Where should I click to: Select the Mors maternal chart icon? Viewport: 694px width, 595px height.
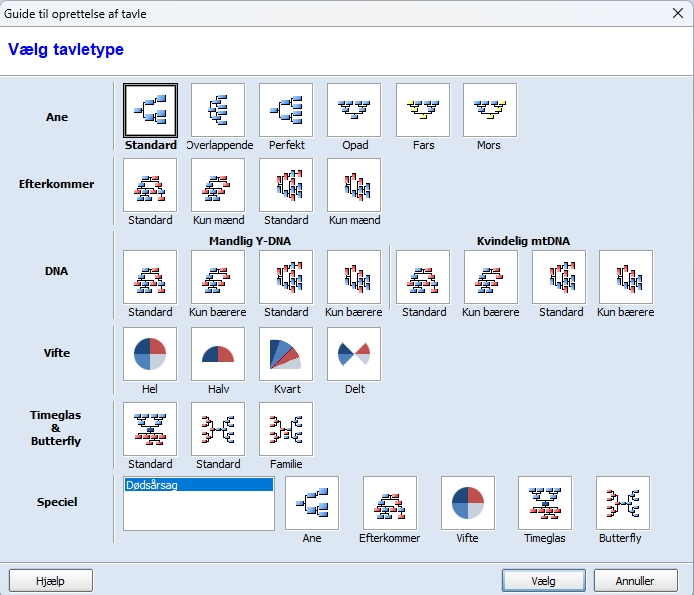click(489, 110)
